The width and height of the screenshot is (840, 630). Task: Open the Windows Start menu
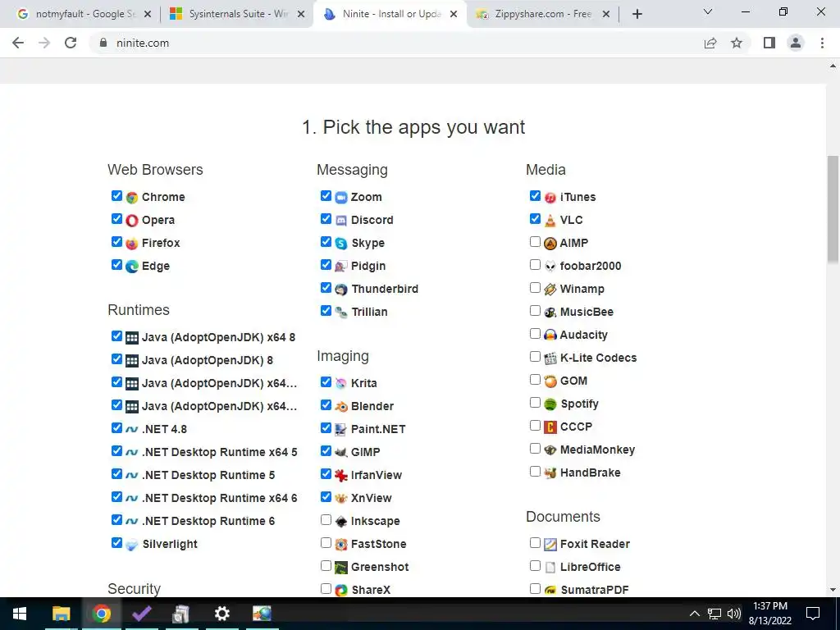coord(20,614)
